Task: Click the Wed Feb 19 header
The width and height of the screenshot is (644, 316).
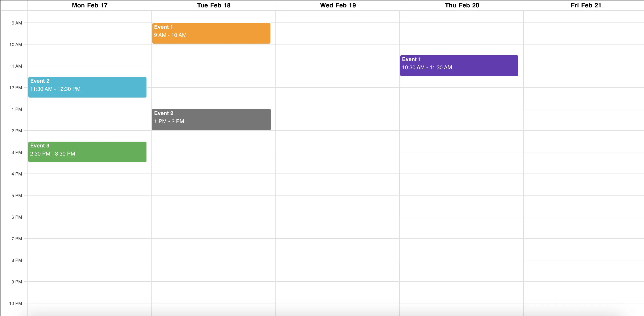Action: pyautogui.click(x=338, y=5)
